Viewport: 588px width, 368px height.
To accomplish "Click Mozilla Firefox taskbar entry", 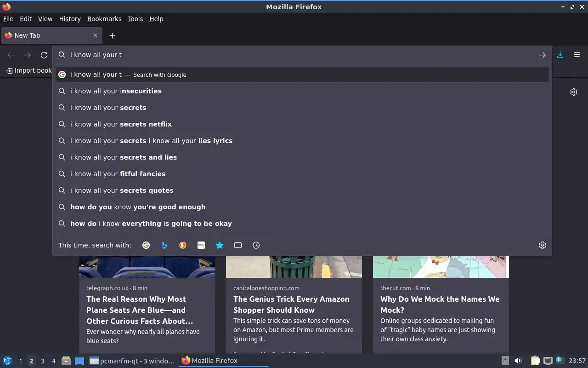I will (x=224, y=361).
